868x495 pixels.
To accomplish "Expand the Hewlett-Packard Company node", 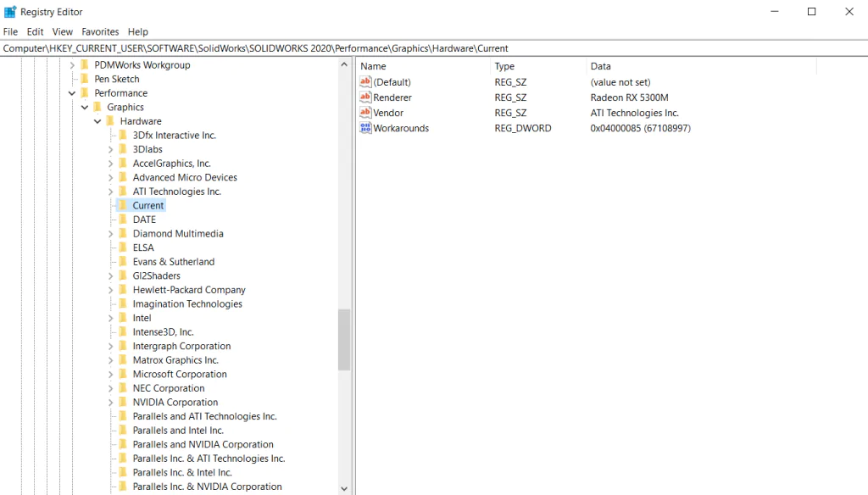I will click(110, 290).
